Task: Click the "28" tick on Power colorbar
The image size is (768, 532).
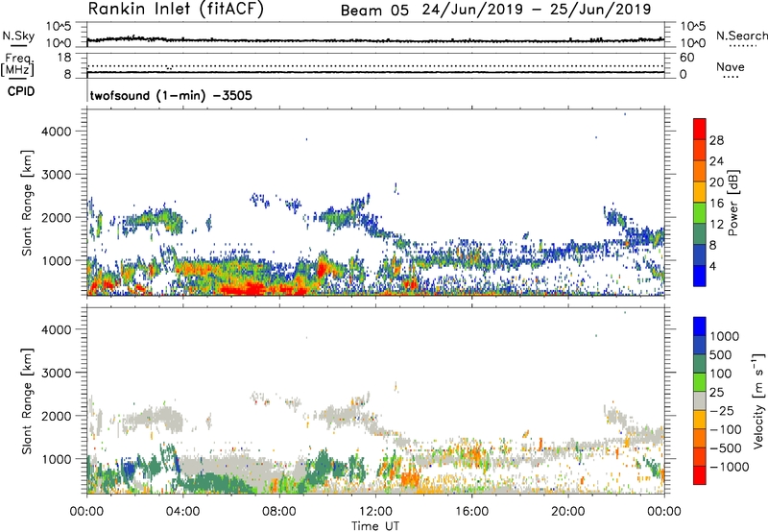Action: click(716, 140)
